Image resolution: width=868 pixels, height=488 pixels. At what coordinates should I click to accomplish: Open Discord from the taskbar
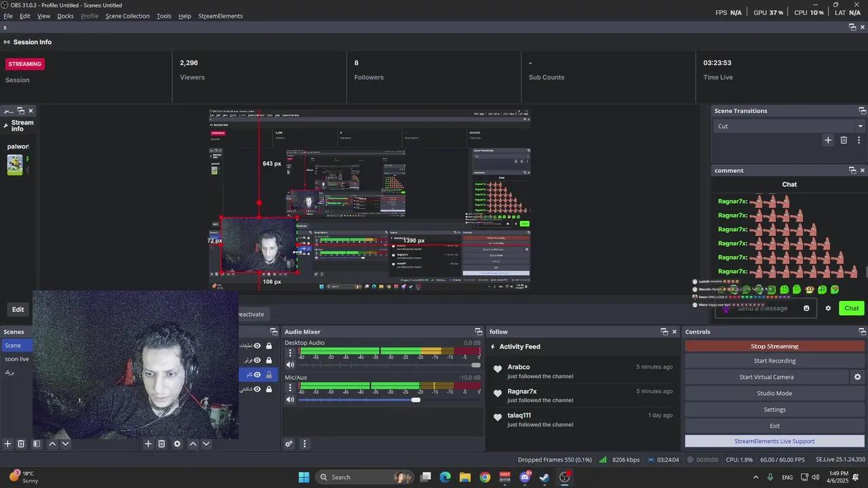pyautogui.click(x=524, y=477)
